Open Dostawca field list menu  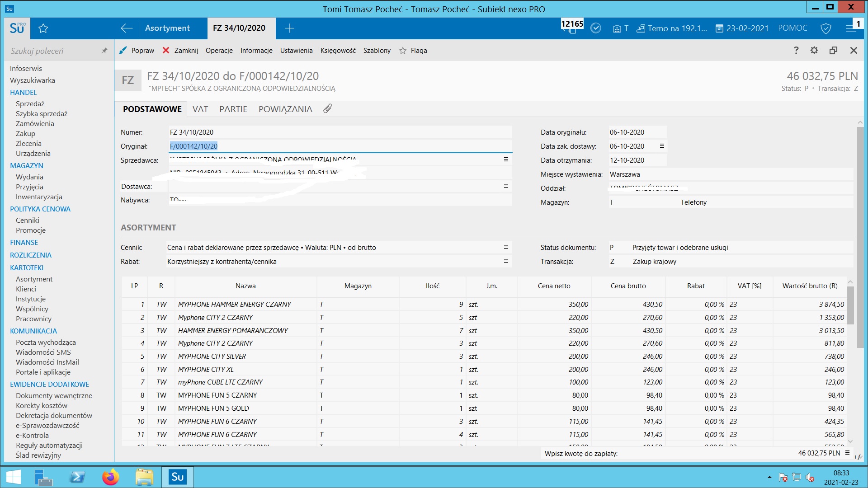(506, 186)
